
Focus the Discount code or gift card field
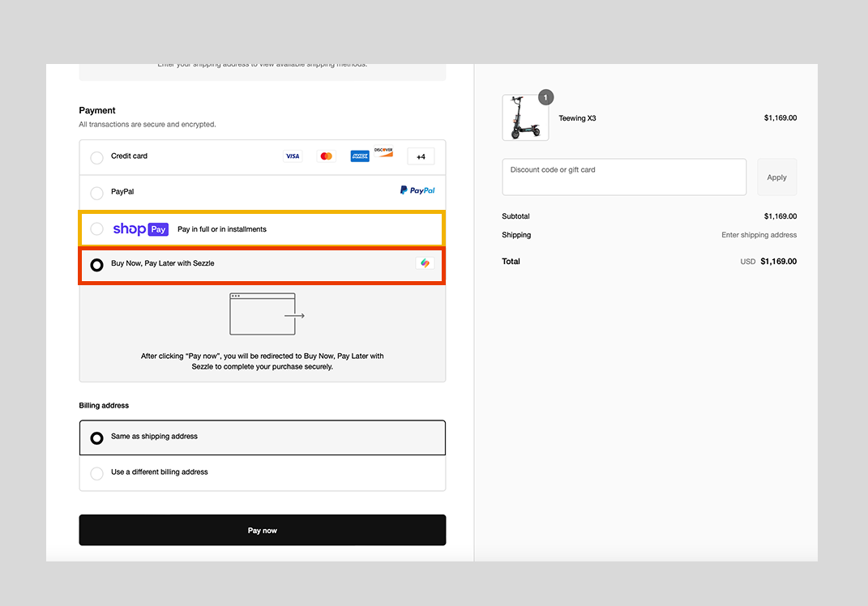(624, 177)
